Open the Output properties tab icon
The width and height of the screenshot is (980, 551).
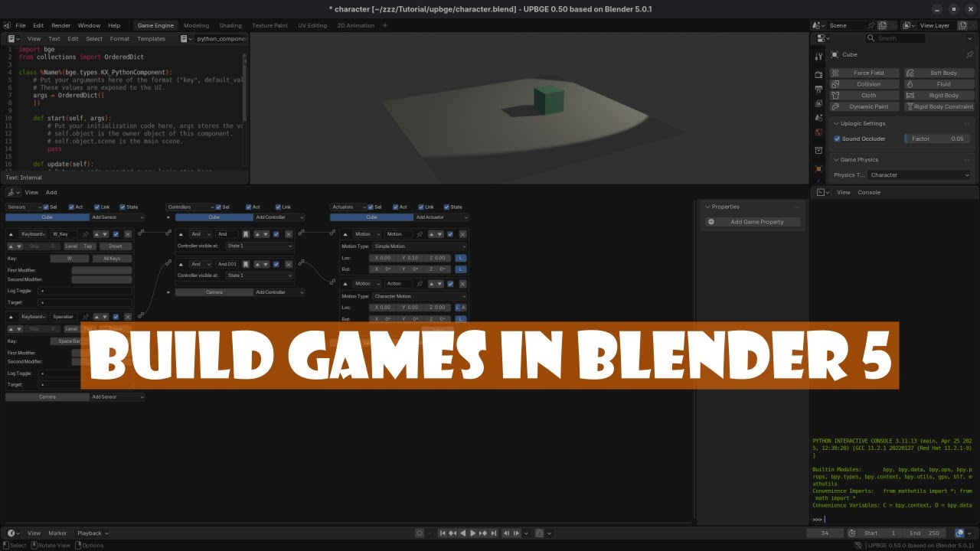[818, 90]
